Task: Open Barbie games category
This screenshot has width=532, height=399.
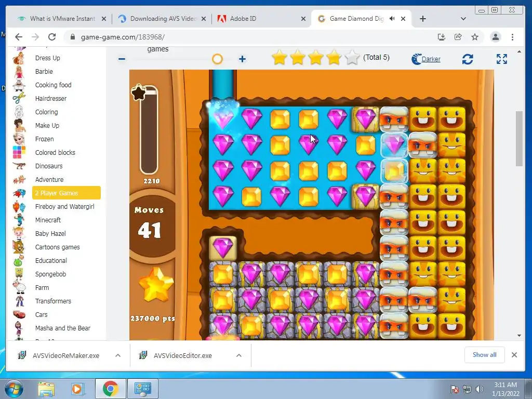Action: (x=44, y=72)
